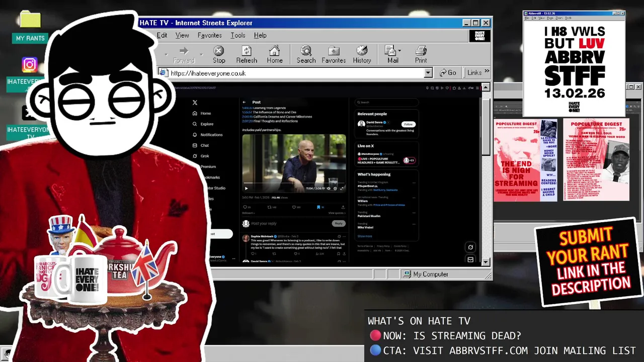
Task: Open Notifications in the X sidebar
Action: click(x=207, y=135)
